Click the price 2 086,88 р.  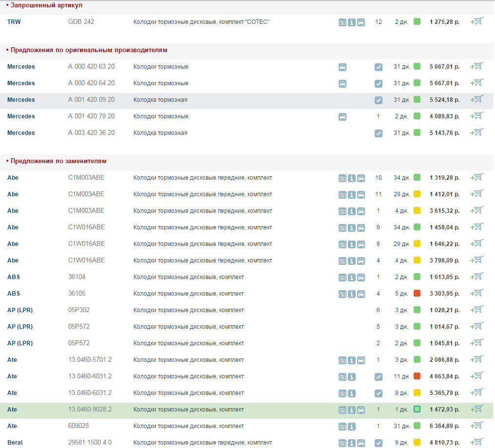tap(444, 360)
